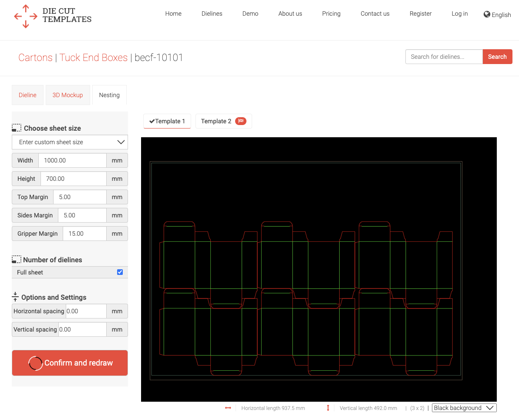Select the Template 2 tab
The width and height of the screenshot is (519, 420).
pyautogui.click(x=223, y=121)
